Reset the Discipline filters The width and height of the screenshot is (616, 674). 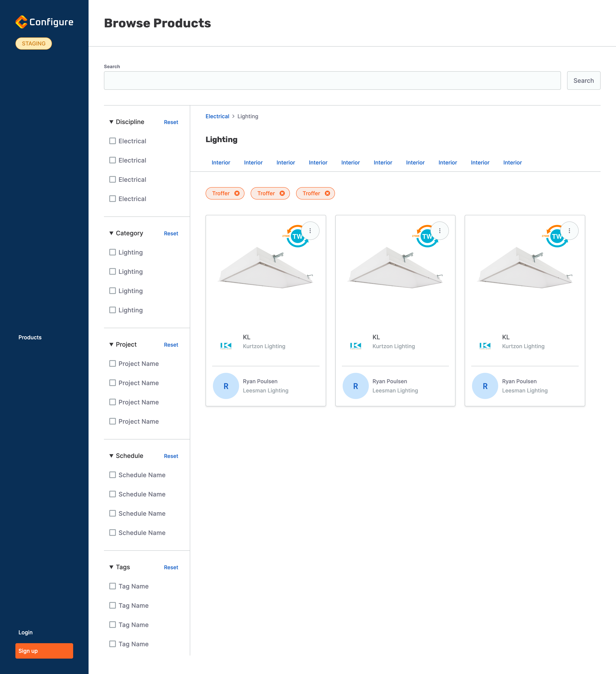click(171, 122)
